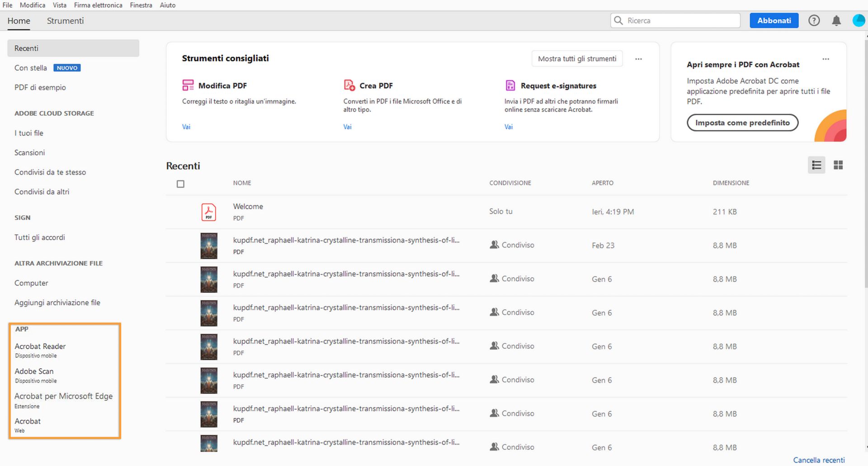
Task: Click 'Condiviso' in the Feb 23 row
Action: [x=518, y=245]
